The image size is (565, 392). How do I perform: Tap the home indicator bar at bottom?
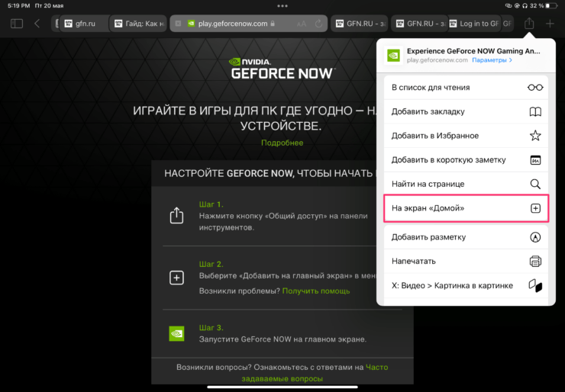282,387
